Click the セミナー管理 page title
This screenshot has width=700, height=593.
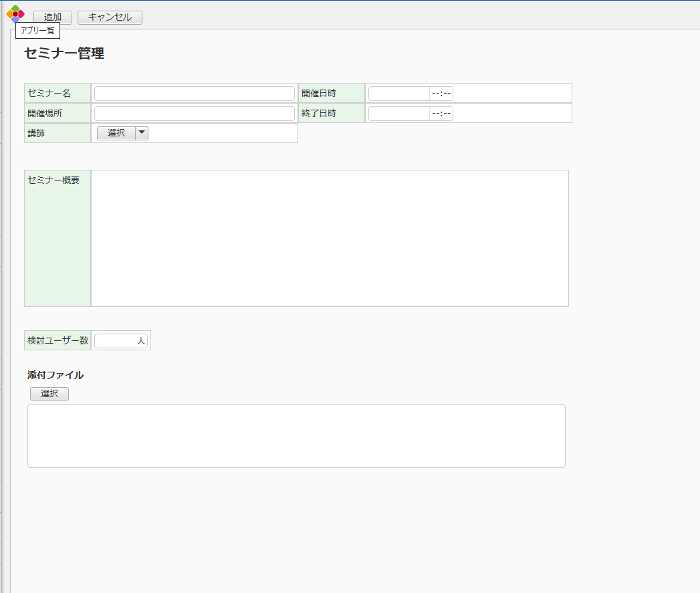click(x=64, y=54)
